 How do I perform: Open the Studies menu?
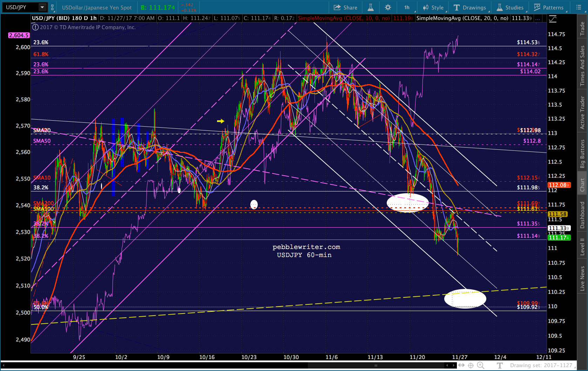point(510,7)
